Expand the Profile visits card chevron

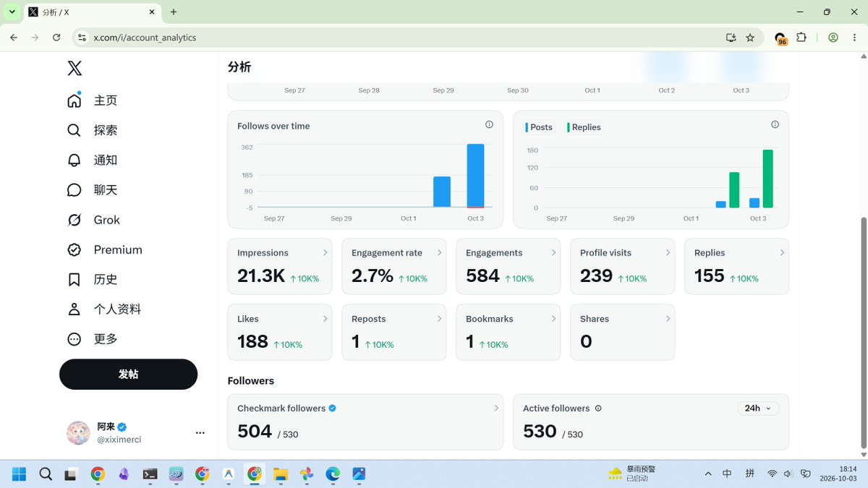pos(668,252)
